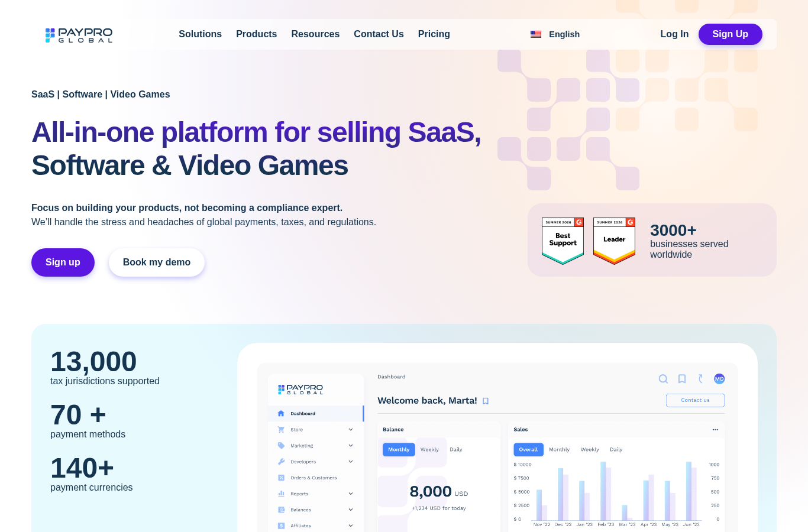Switch to the Weekly tab in the Sales card
Viewport: 808px width, 532px height.
[590, 450]
